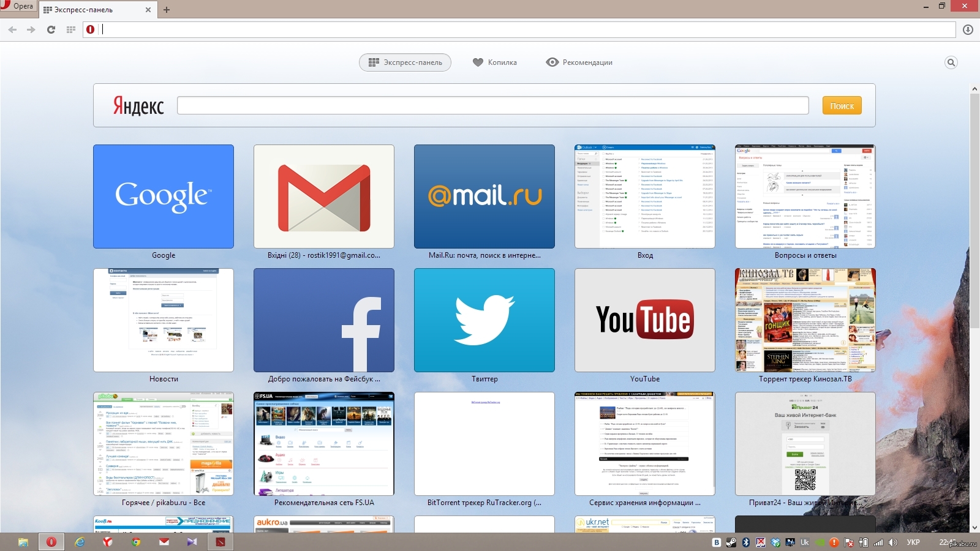980x551 pixels.
Task: Open the ukr.net tile in bottom row
Action: point(645,524)
